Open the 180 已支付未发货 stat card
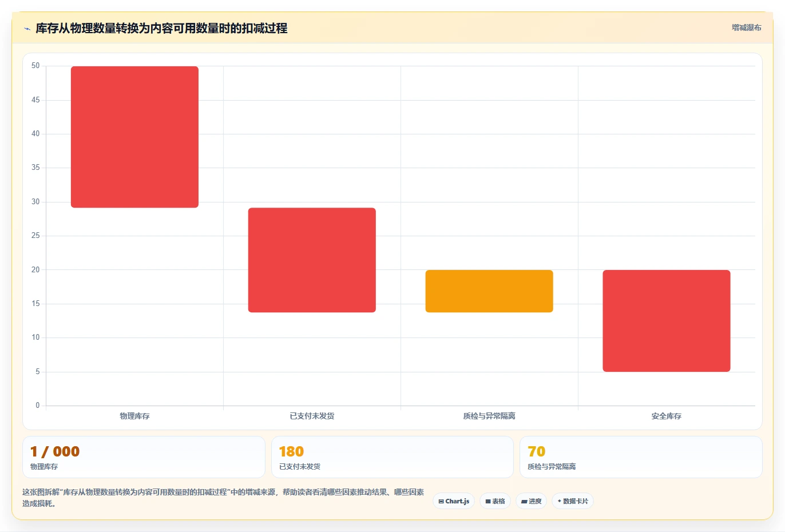The image size is (785, 532). tap(392, 457)
